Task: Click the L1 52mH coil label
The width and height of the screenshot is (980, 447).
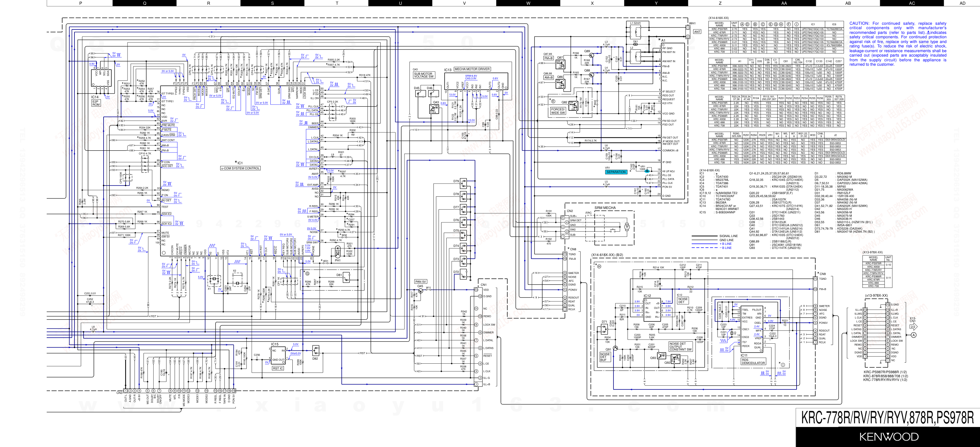Action: tap(635, 23)
